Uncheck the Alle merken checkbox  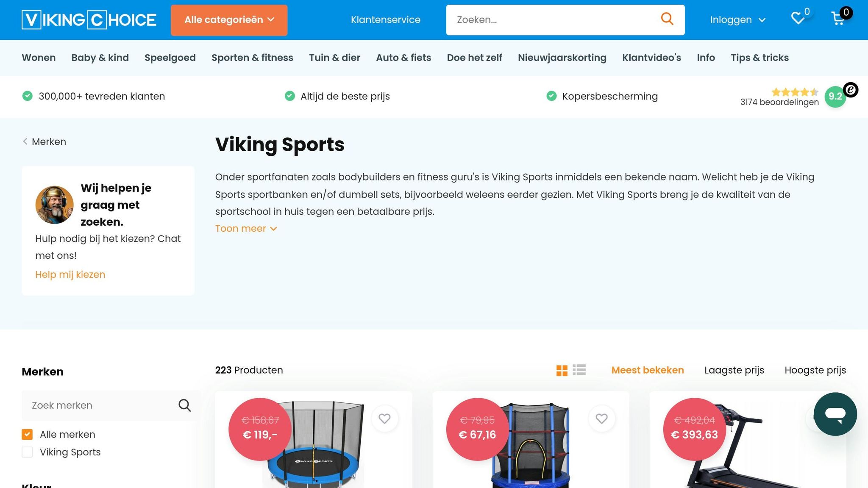coord(27,434)
